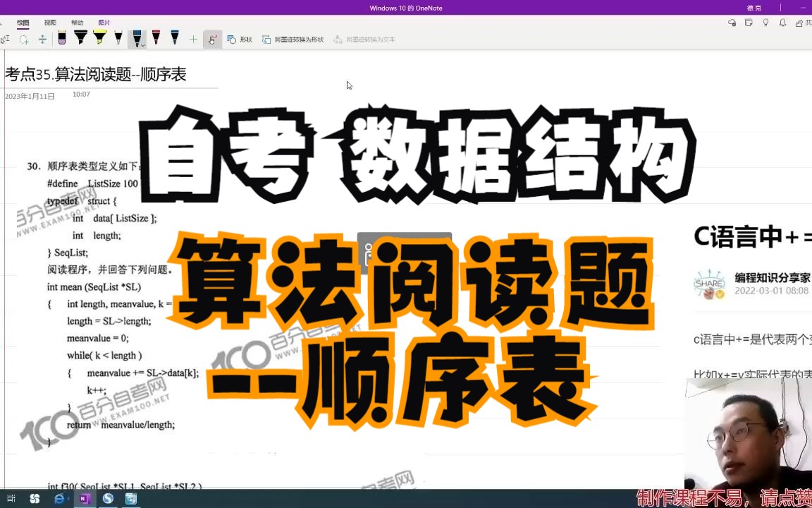Select the black fine-point pen
812x508 pixels.
[x=118, y=39]
